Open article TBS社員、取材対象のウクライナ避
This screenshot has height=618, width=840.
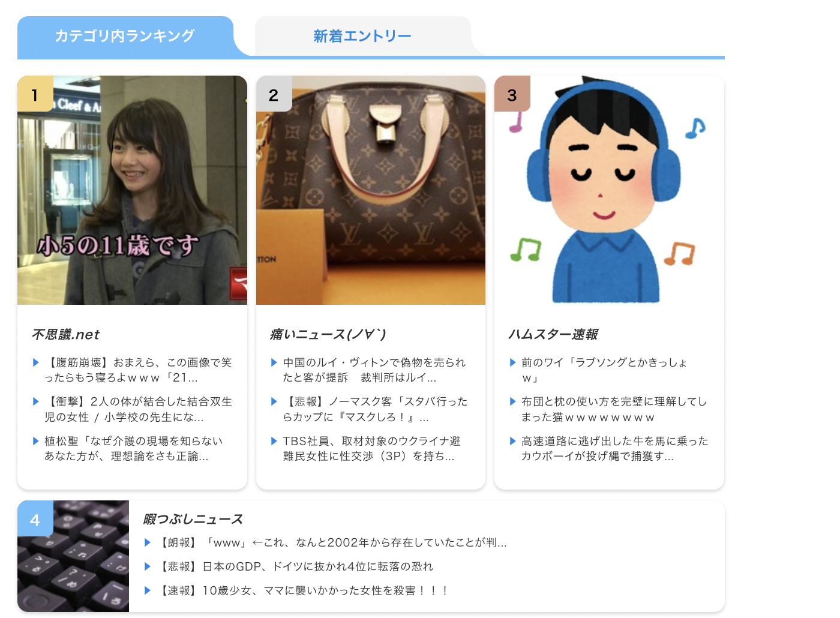371,449
